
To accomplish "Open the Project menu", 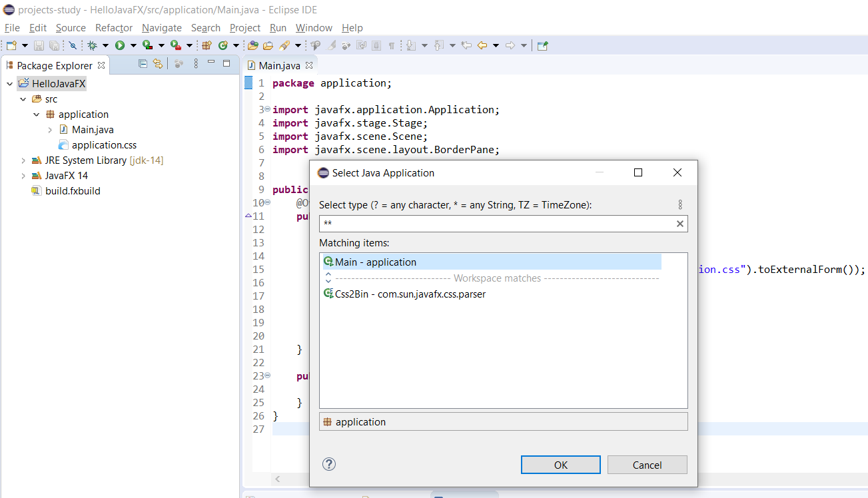I will pyautogui.click(x=245, y=27).
